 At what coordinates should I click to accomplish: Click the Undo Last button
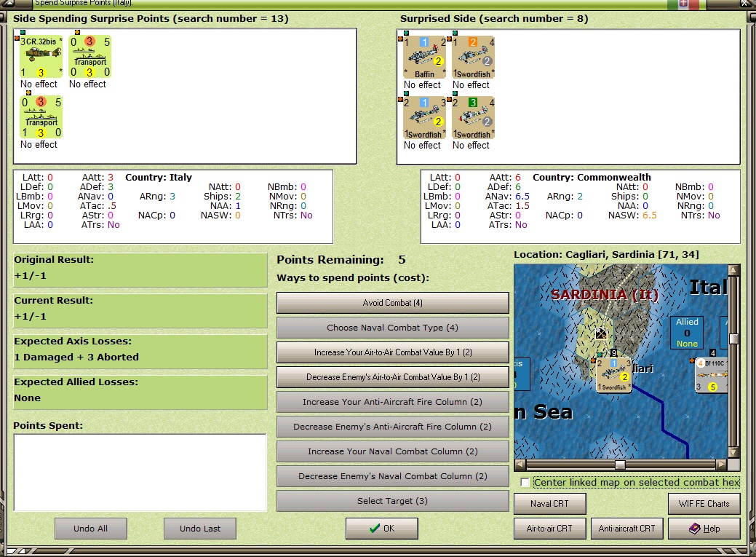click(x=200, y=529)
